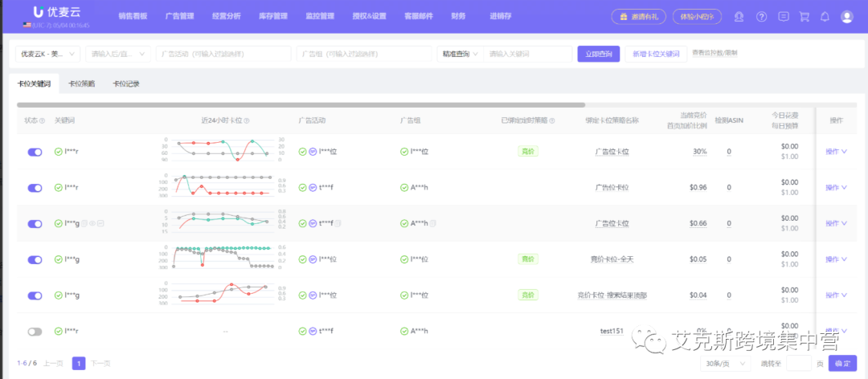This screenshot has width=868, height=379.
Task: Click the 立即查询 button
Action: [599, 54]
